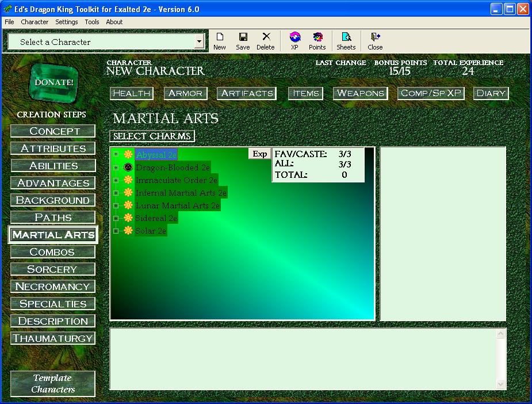Open the Settings menu
The image size is (532, 404).
67,22
